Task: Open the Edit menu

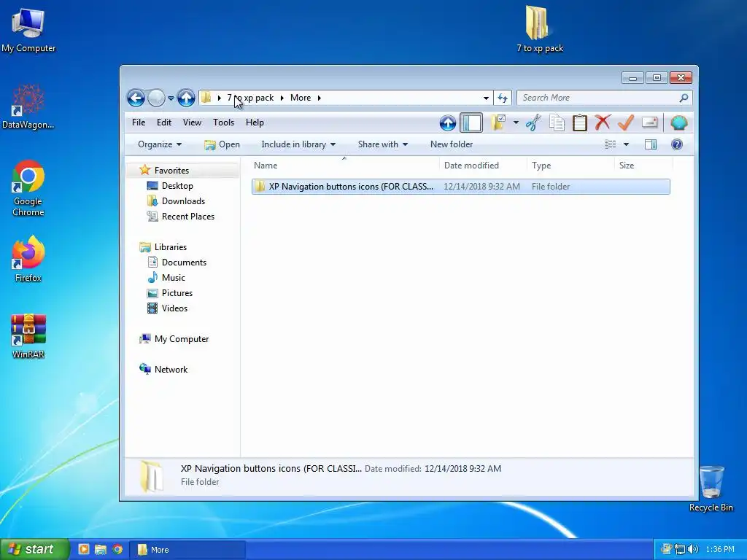Action: 164,122
